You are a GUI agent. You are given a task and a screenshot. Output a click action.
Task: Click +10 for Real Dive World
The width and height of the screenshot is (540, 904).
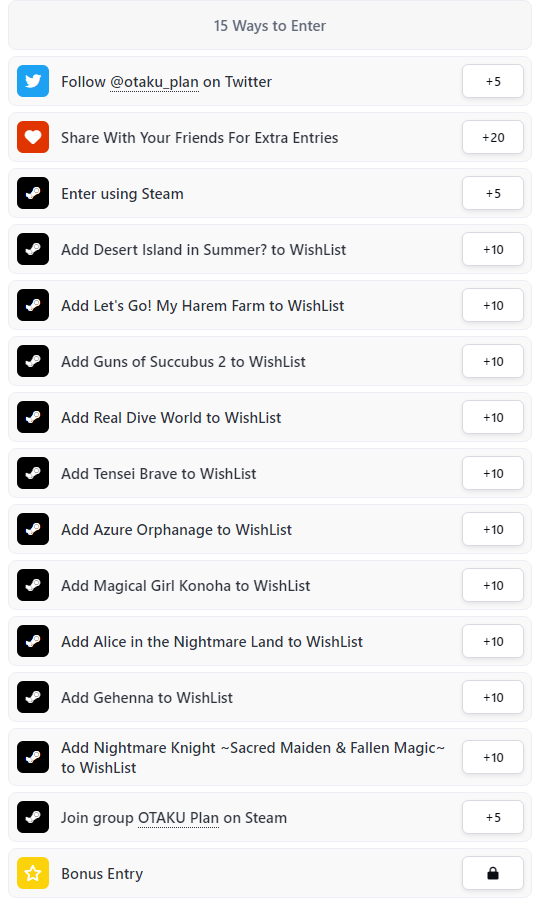pos(493,417)
